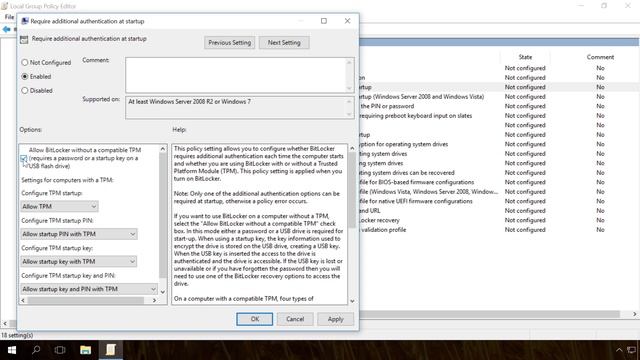Click the '18 setting(s)' status bar text
Viewport: 640px width, 360px height.
(17, 336)
